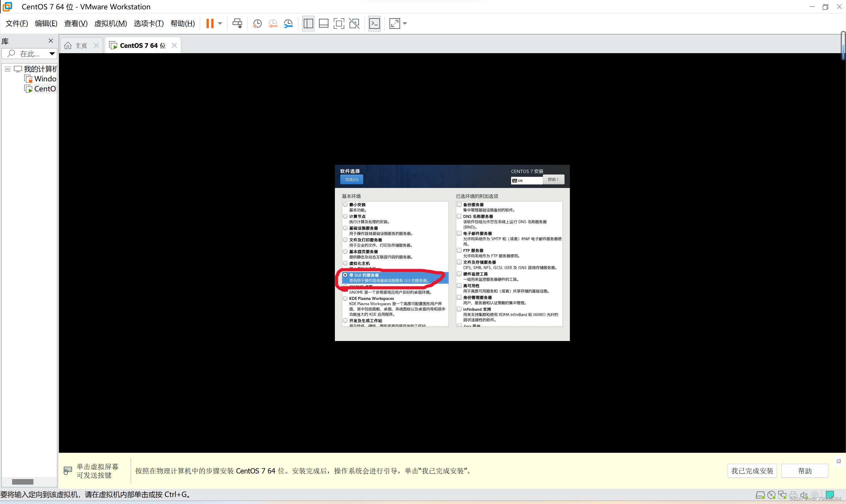Click blue 完成(D) button in installer
The image size is (846, 504).
point(352,180)
